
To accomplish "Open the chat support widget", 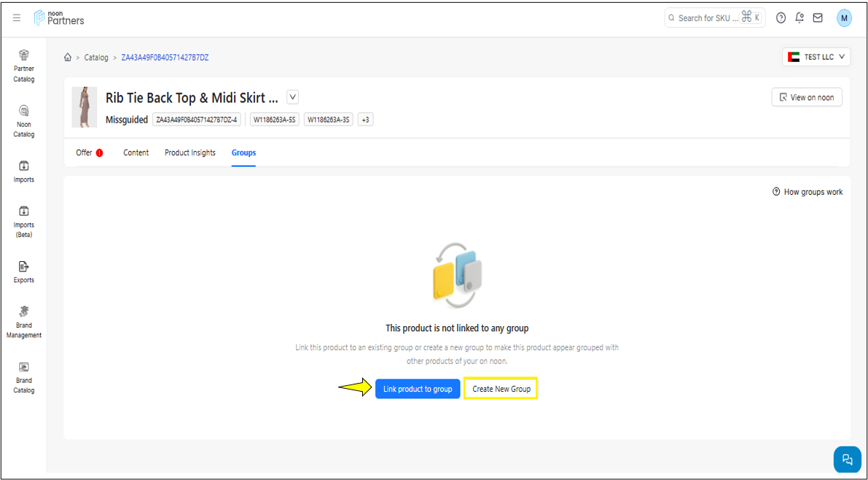I will [847, 459].
